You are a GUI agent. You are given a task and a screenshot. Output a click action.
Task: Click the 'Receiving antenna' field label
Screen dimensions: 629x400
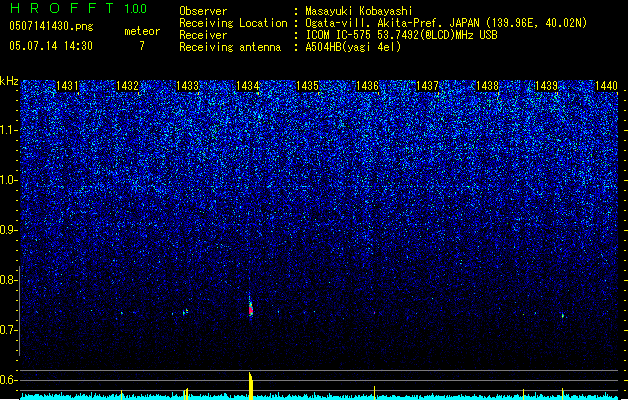click(230, 47)
